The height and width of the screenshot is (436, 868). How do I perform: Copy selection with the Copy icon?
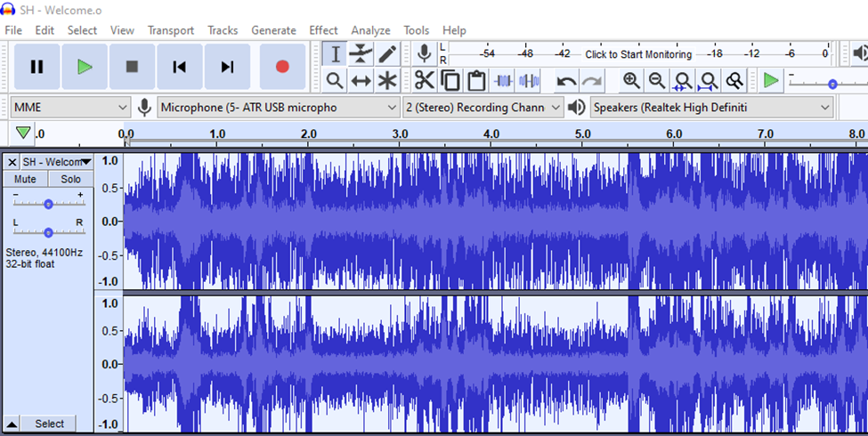pos(450,81)
